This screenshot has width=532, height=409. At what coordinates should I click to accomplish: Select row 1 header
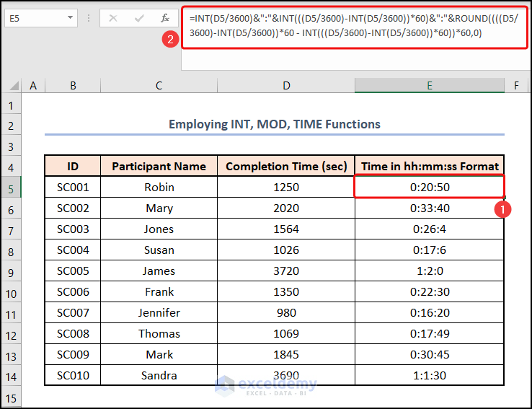[11, 105]
